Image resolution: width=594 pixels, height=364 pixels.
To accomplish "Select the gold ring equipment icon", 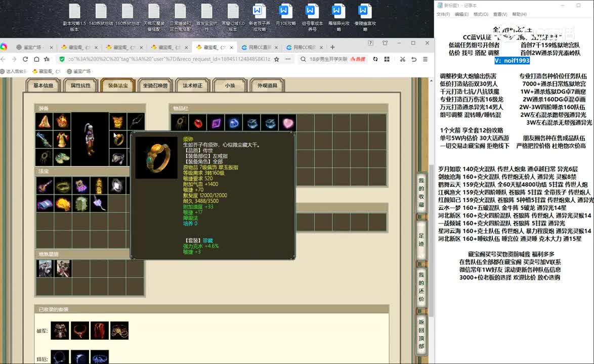I will [118, 140].
